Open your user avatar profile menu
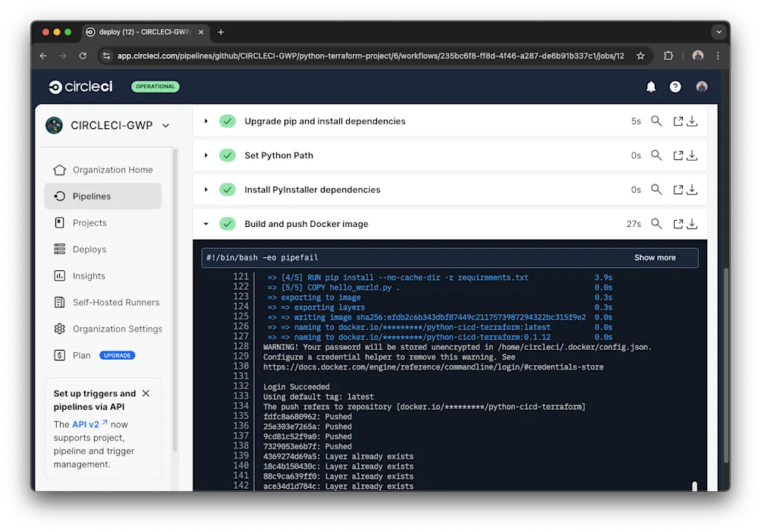Screen dimensions: 761x532 point(701,87)
